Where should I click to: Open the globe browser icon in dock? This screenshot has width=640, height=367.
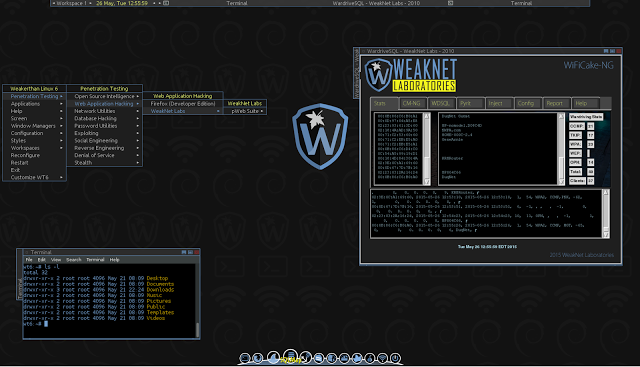tap(258, 358)
